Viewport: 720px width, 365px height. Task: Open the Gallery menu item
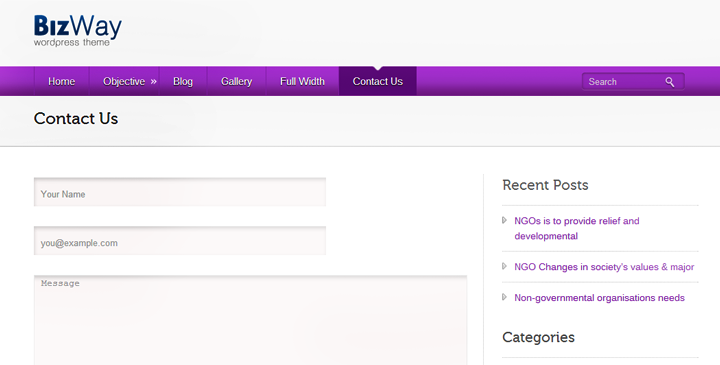(236, 81)
